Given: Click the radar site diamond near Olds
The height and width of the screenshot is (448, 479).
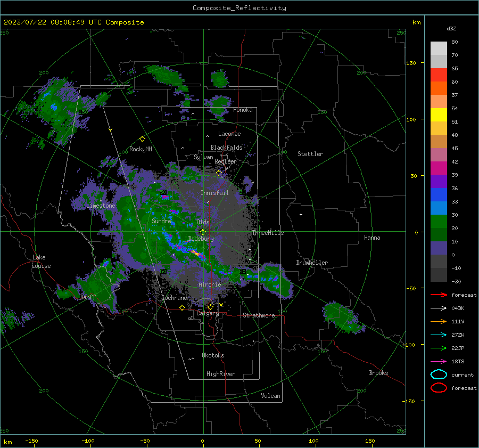Looking at the screenshot, I should pyautogui.click(x=203, y=232).
